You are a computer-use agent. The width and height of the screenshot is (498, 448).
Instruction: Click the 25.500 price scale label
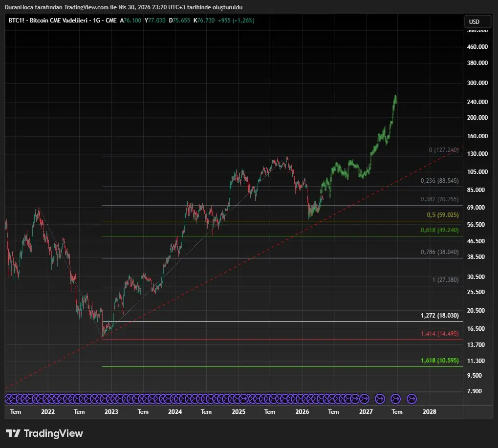tap(476, 292)
